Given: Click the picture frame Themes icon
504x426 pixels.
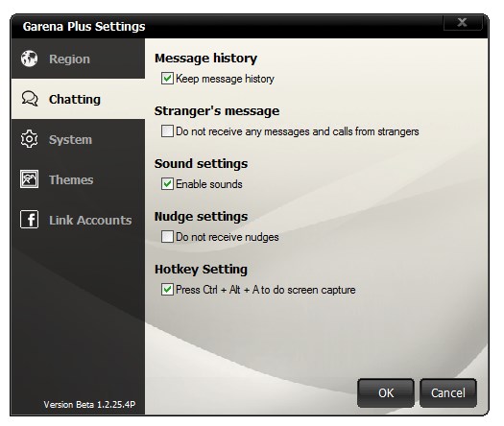Looking at the screenshot, I should 29,179.
